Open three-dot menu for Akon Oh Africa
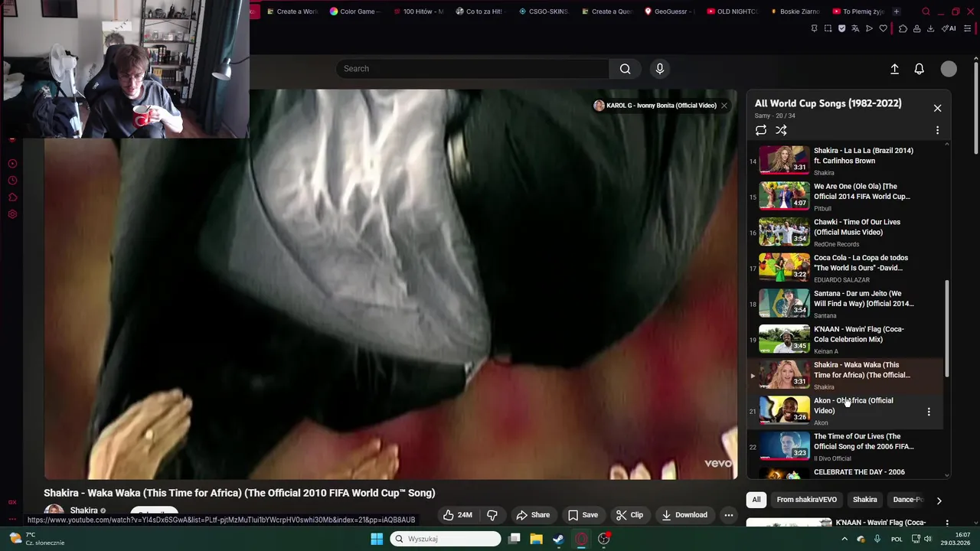 coord(929,412)
